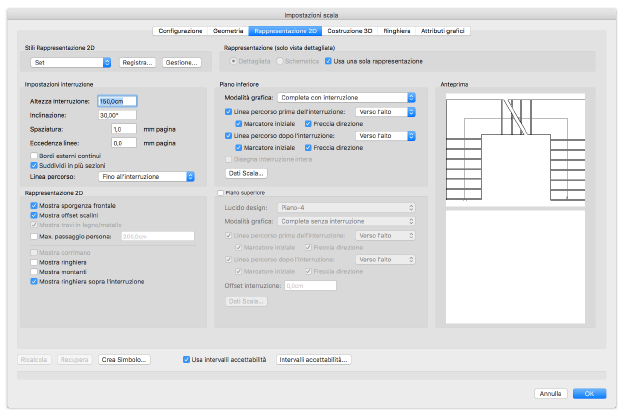
Task: Click the Registra... button
Action: 137,62
